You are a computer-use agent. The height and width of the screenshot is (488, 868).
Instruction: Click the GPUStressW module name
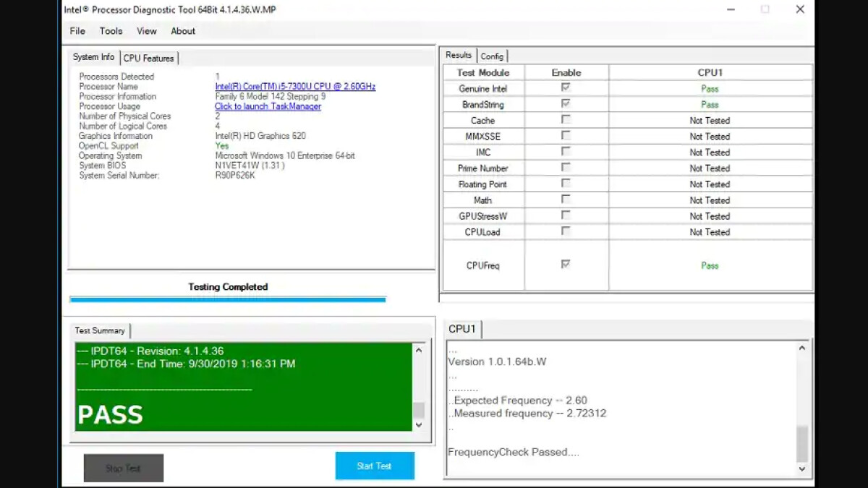click(483, 216)
